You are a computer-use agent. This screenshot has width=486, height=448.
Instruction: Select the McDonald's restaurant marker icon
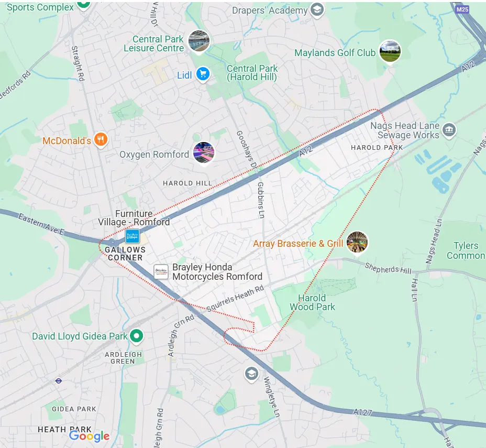(x=101, y=140)
